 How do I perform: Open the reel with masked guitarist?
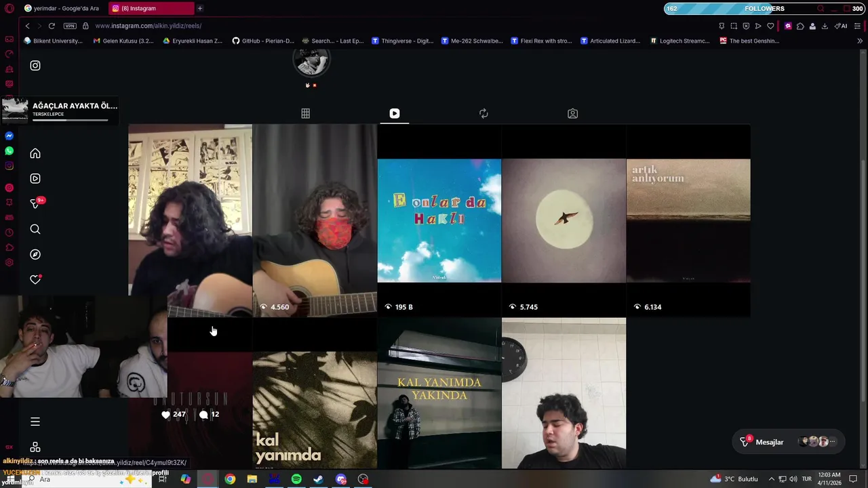[x=315, y=220]
